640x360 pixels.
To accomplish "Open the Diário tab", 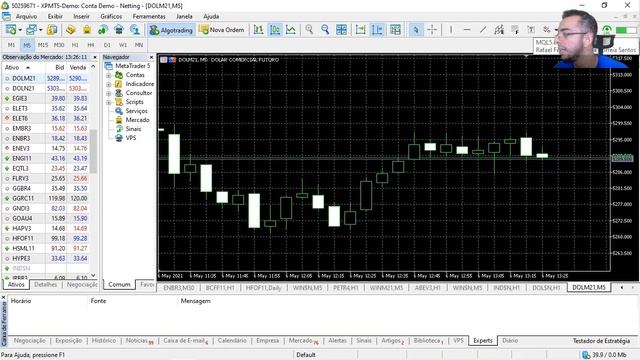I will pyautogui.click(x=510, y=340).
